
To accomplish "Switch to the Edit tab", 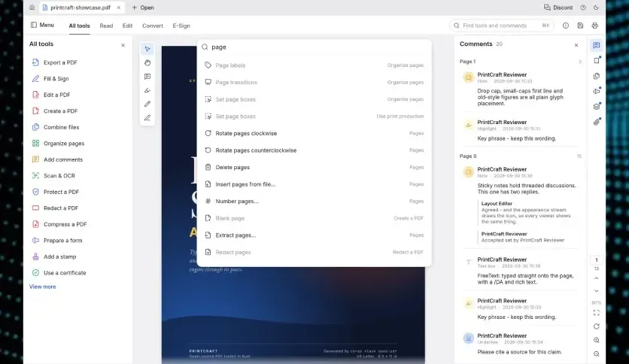I will pyautogui.click(x=128, y=26).
